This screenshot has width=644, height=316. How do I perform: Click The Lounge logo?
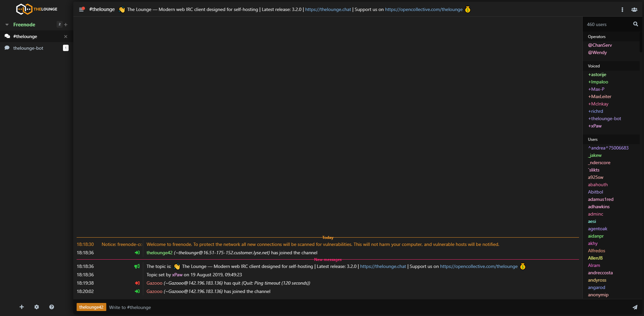pyautogui.click(x=37, y=9)
